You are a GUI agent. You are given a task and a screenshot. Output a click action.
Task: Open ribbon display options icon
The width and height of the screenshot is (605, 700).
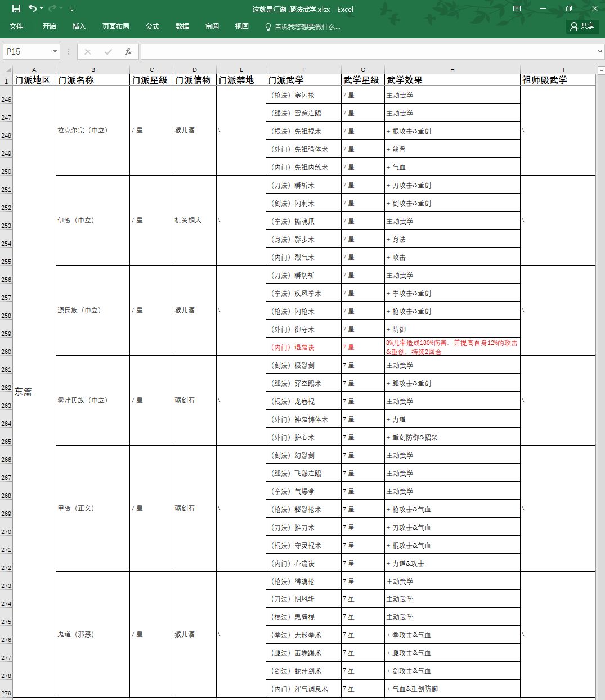[517, 8]
